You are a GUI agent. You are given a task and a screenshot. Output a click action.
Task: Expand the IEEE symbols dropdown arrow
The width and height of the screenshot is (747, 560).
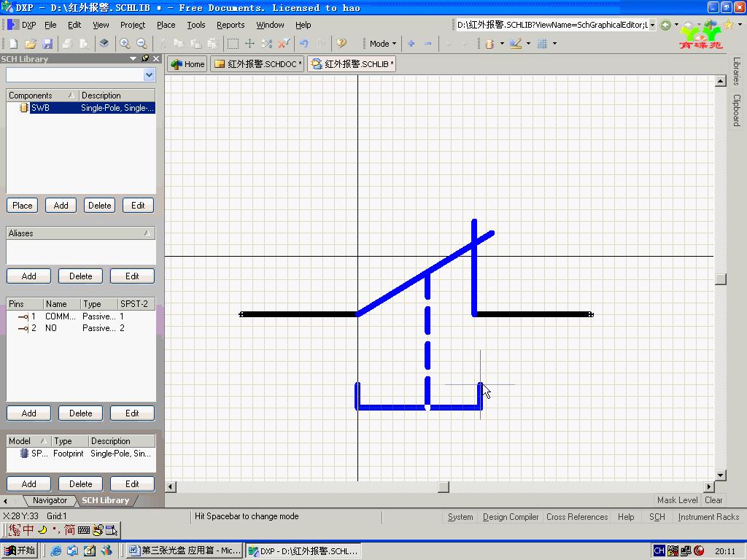point(502,44)
